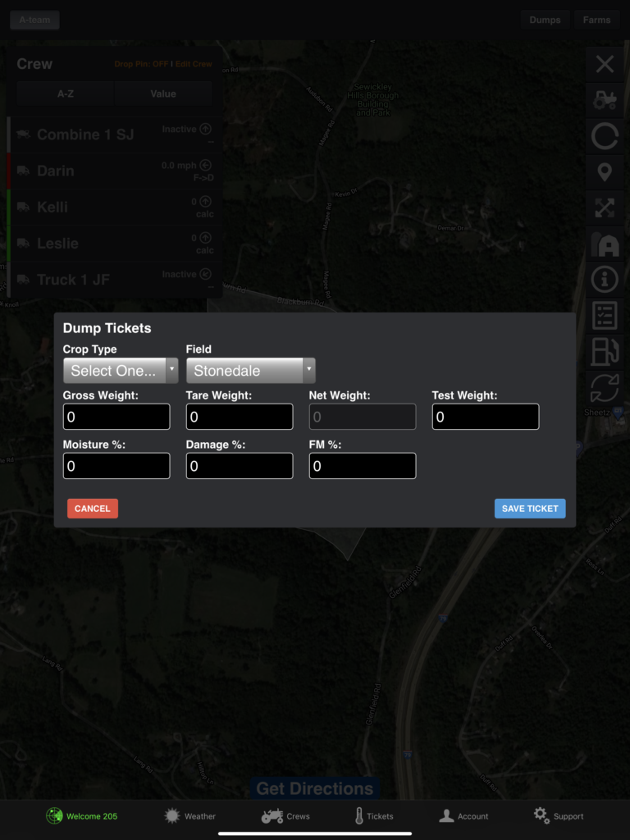The height and width of the screenshot is (840, 630).
Task: Open the Crop Type dropdown
Action: pos(121,371)
